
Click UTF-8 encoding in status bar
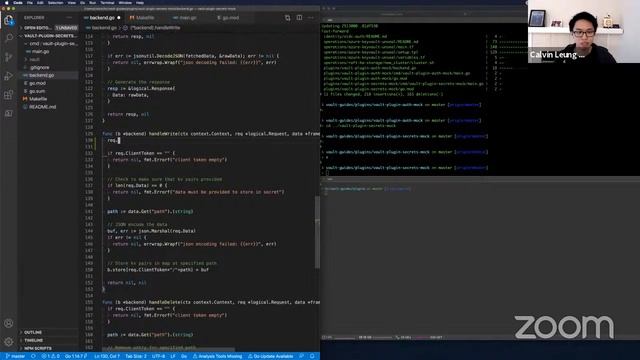point(158,356)
